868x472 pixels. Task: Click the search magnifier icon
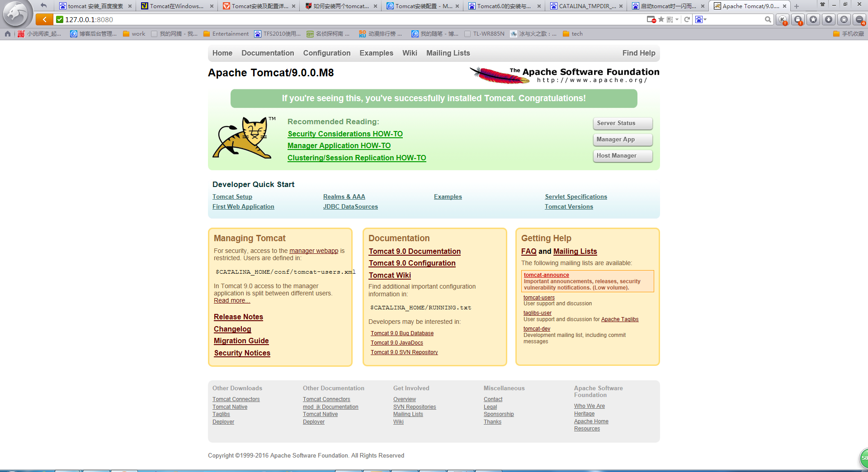pyautogui.click(x=768, y=19)
